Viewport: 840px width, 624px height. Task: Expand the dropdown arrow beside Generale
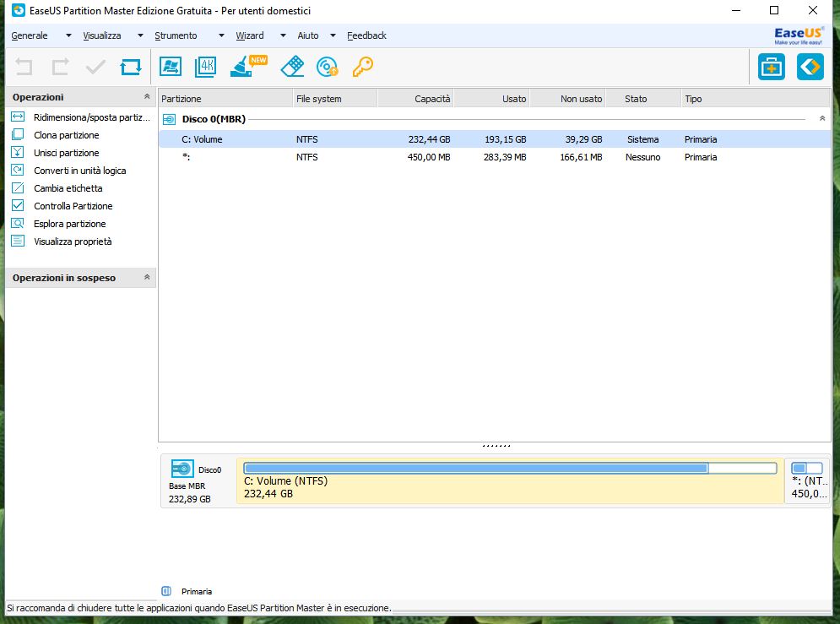(68, 36)
